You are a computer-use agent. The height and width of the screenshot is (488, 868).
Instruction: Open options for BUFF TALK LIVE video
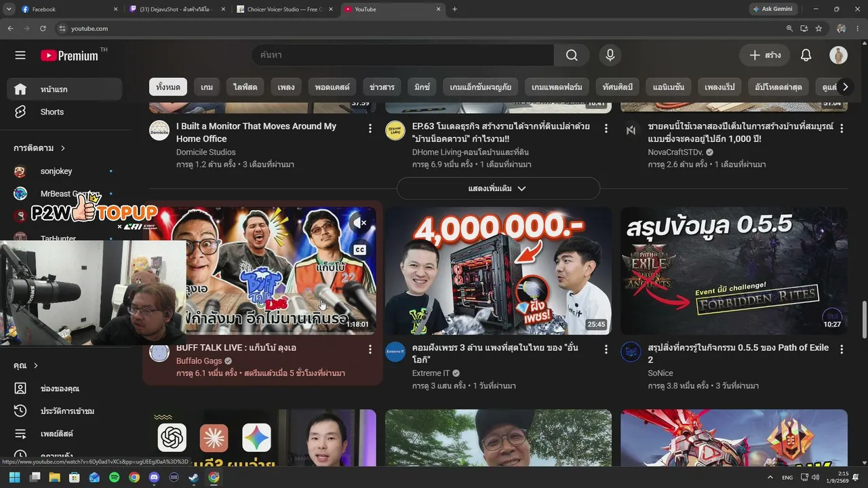pyautogui.click(x=370, y=349)
